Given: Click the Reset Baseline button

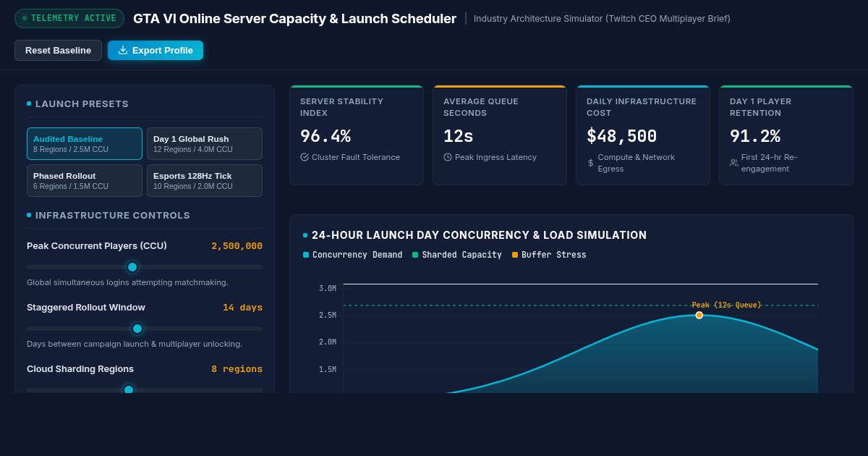Looking at the screenshot, I should tap(58, 50).
